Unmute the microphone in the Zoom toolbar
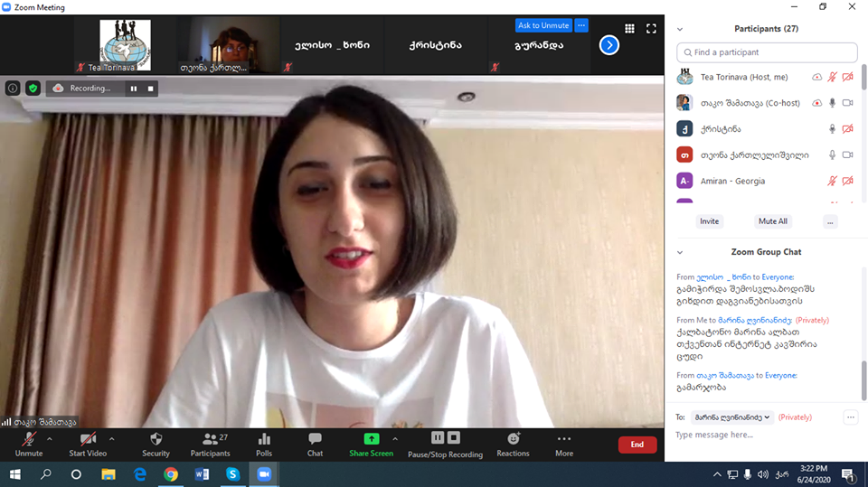The image size is (868, 487). coord(29,445)
